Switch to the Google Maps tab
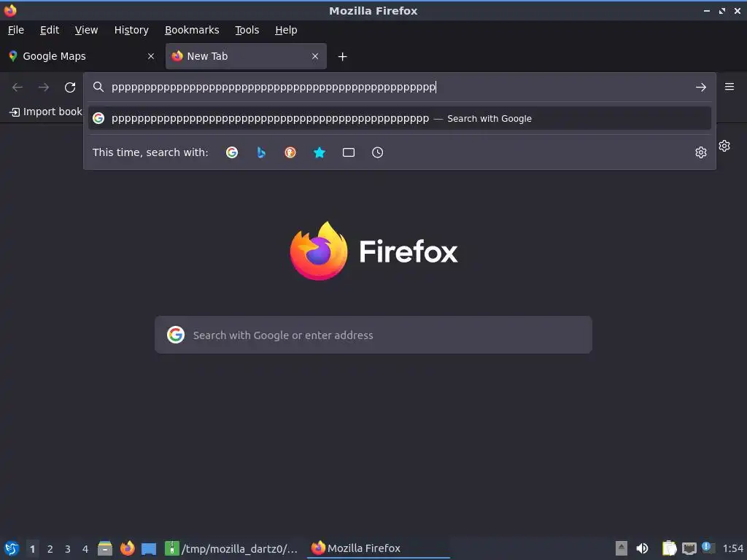Image resolution: width=747 pixels, height=560 pixels. pyautogui.click(x=82, y=56)
